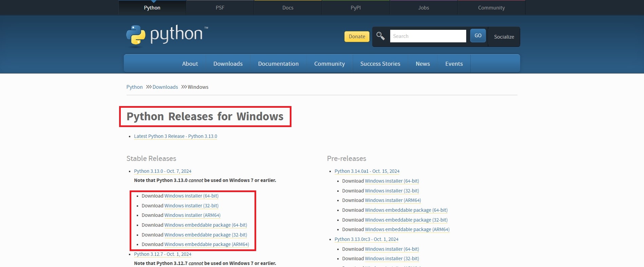Download 3.14.0a1 embeddable package (32-bit)
Image resolution: width=644 pixels, height=267 pixels.
pyautogui.click(x=406, y=220)
